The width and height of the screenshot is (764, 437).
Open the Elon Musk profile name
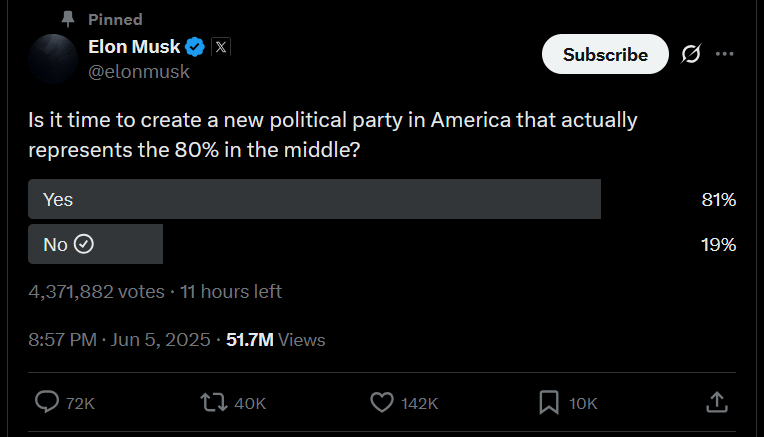tap(133, 46)
